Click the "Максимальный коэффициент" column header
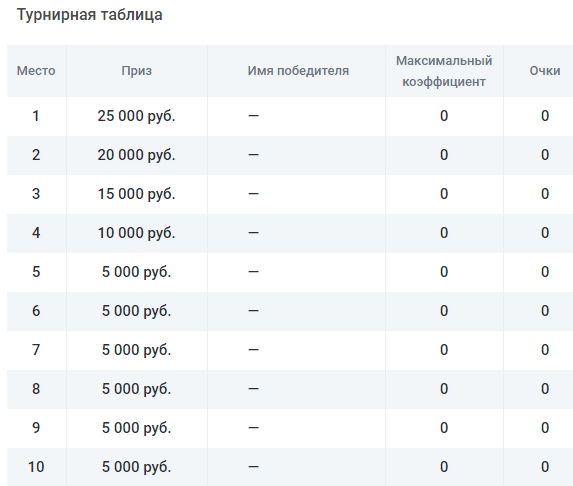573x486 pixels. (x=444, y=71)
